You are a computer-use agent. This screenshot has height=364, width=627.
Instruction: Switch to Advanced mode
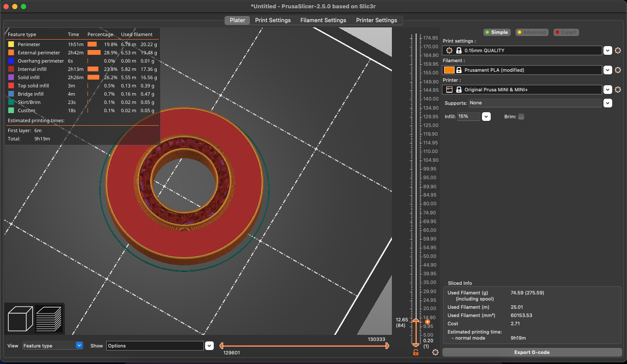532,32
